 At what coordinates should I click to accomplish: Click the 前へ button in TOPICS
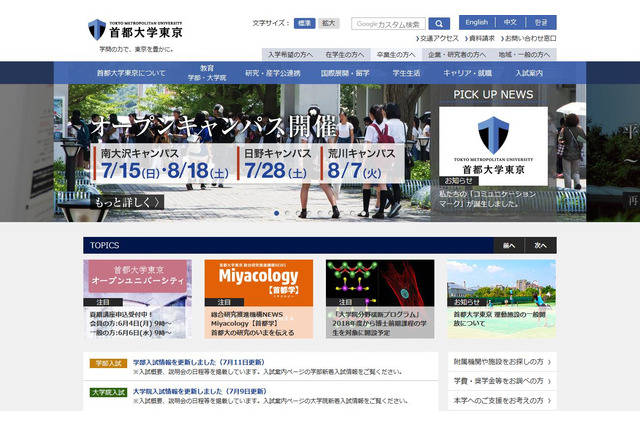coord(509,245)
